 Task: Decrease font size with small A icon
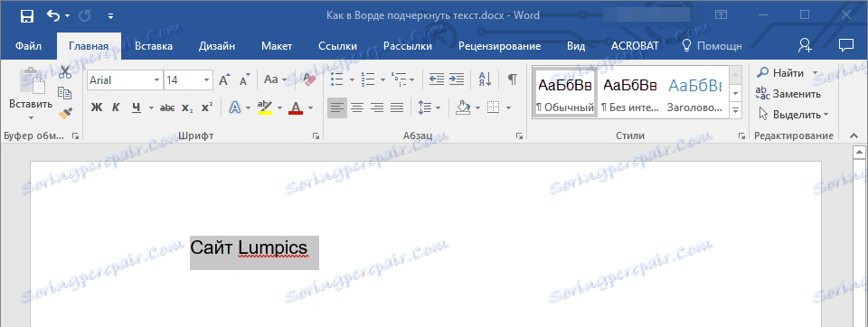[245, 80]
